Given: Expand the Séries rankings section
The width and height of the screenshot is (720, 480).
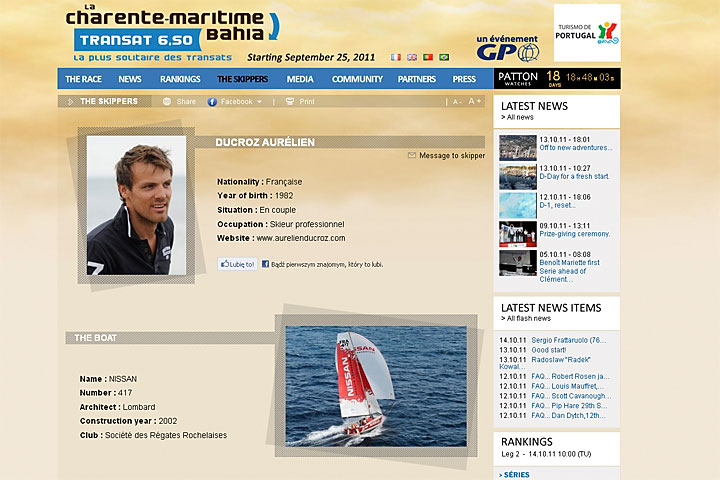Looking at the screenshot, I should (514, 474).
